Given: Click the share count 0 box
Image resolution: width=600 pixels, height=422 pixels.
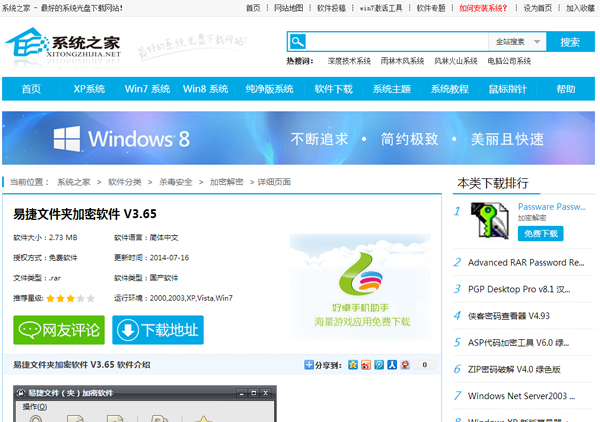Looking at the screenshot, I should coord(424,365).
